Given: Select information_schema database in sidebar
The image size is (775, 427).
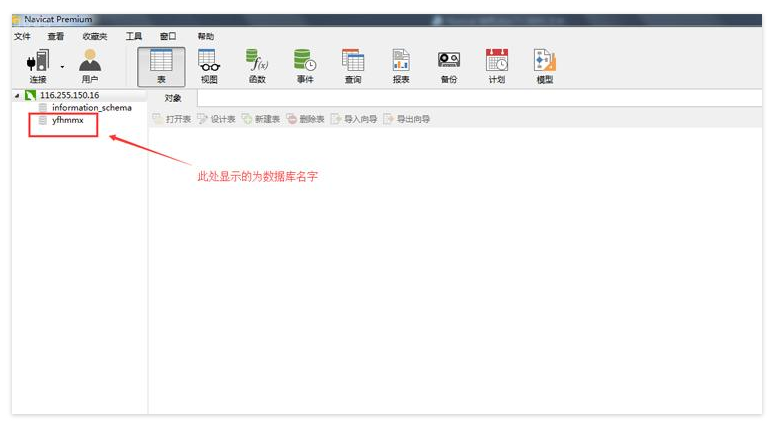Looking at the screenshot, I should [x=91, y=107].
